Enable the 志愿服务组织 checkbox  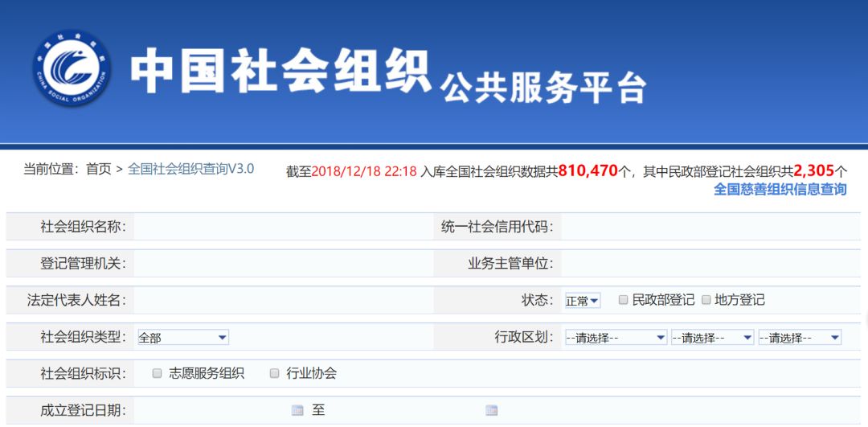[x=158, y=373]
